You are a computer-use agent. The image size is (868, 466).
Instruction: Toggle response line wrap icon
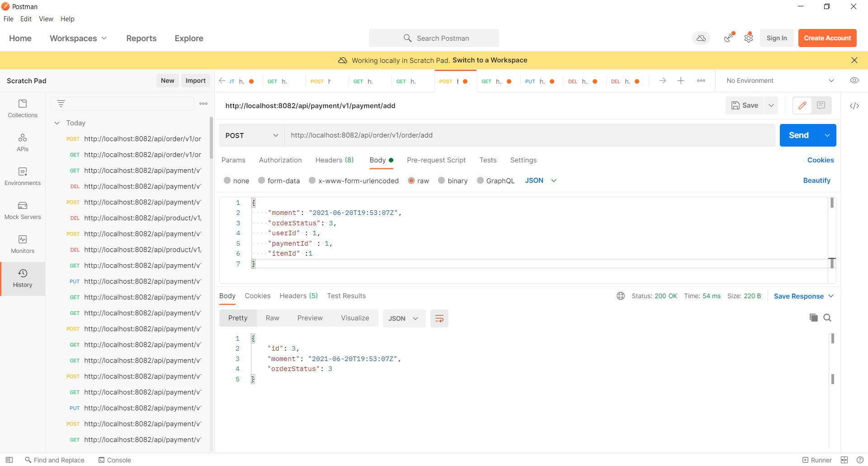pos(439,319)
